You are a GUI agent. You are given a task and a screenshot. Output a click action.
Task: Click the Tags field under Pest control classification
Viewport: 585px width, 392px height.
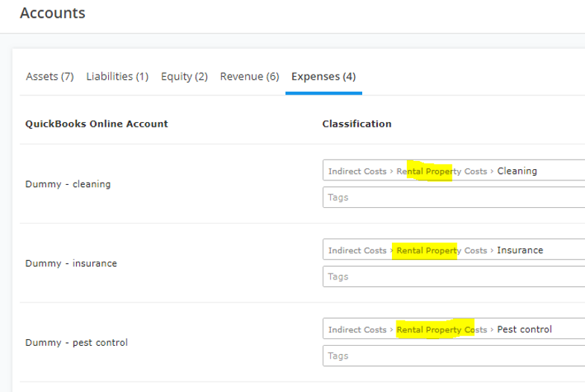454,355
